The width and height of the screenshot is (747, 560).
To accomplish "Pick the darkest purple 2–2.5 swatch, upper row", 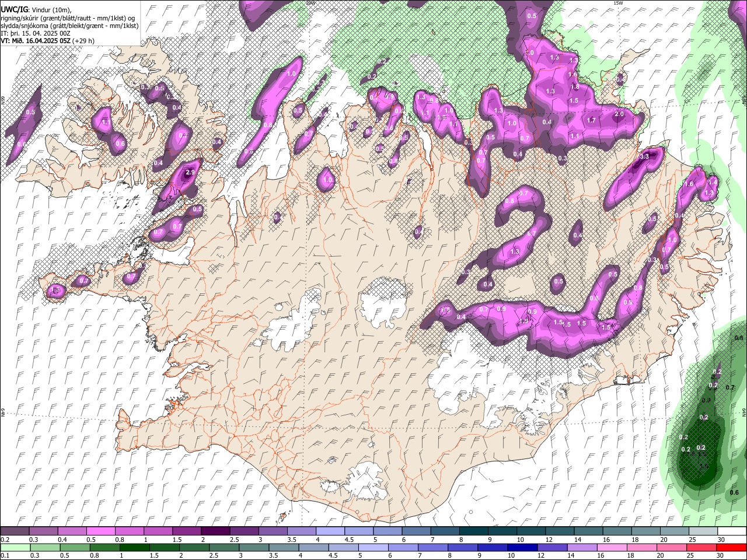I will point(215,531).
